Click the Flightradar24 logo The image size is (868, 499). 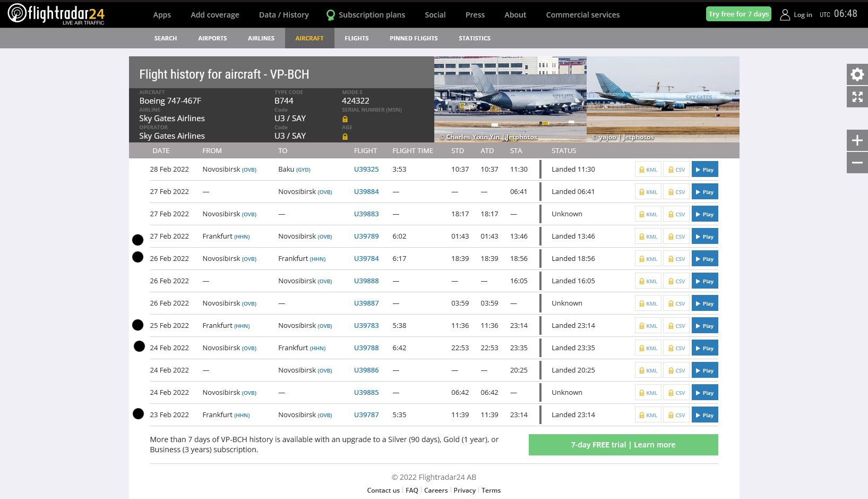(x=56, y=14)
